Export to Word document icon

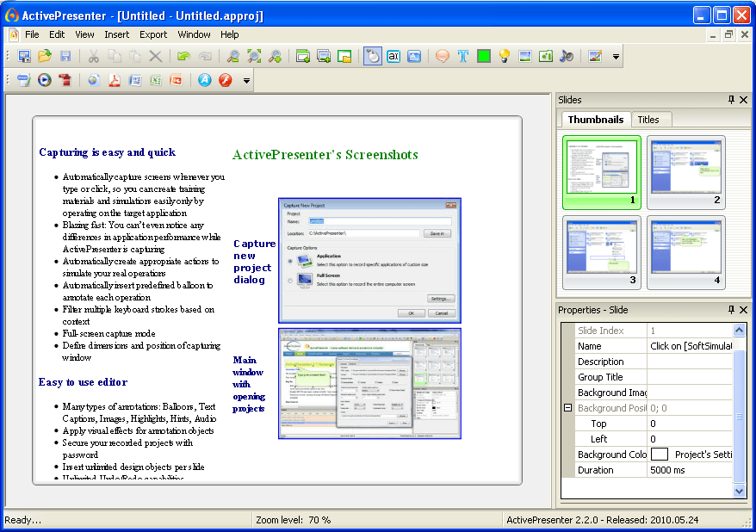[135, 80]
